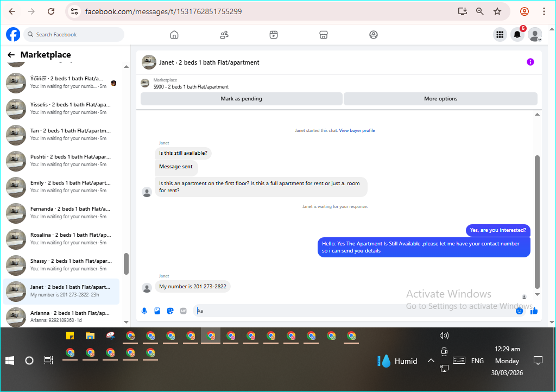This screenshot has height=392, width=556.
Task: Click the message 'My number is 201 273-2822'
Action: 193,286
